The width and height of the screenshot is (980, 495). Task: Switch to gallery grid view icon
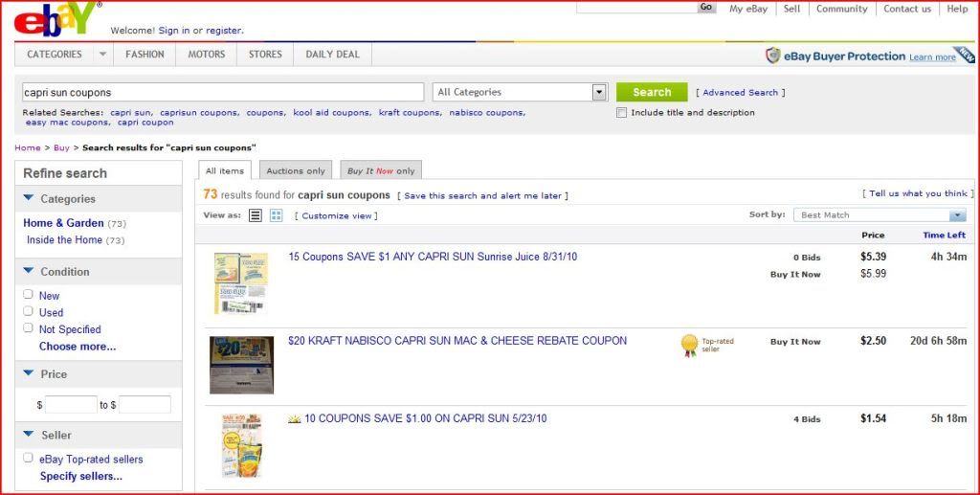tap(277, 215)
